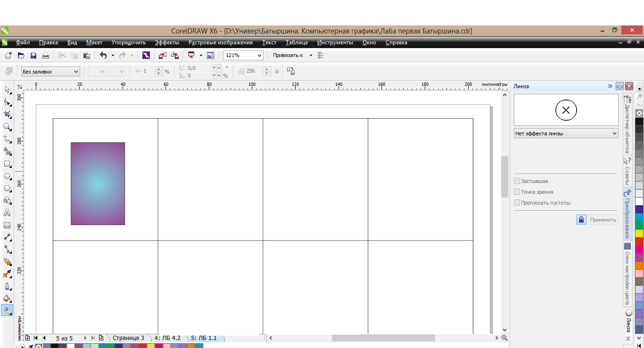The height and width of the screenshot is (348, 644).
Task: Select the Crop tool in toolbox
Action: coord(7,115)
